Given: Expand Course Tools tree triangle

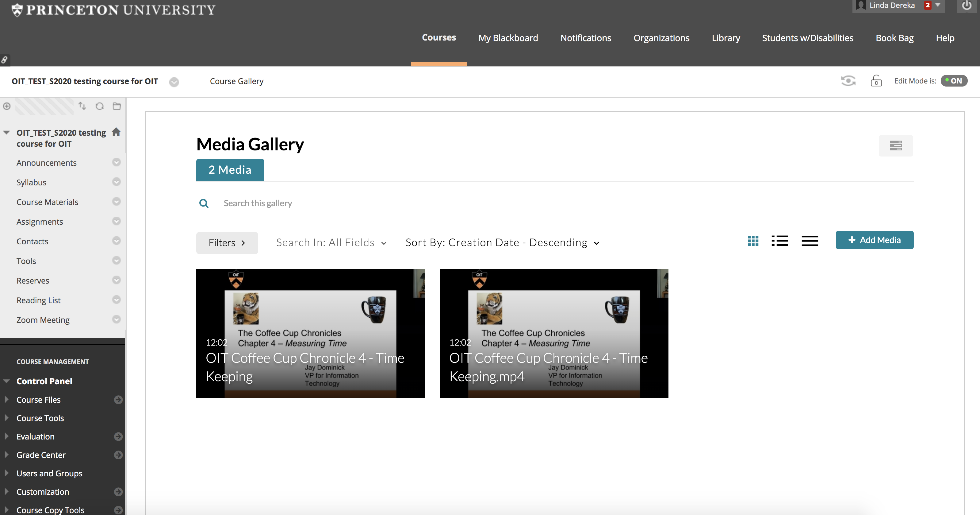Looking at the screenshot, I should [x=6, y=418].
